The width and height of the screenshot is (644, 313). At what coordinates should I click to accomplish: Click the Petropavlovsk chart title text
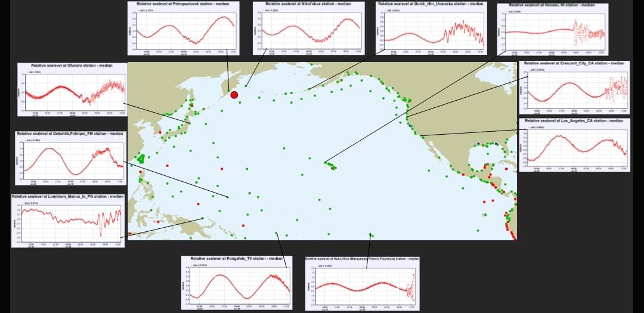(184, 4)
